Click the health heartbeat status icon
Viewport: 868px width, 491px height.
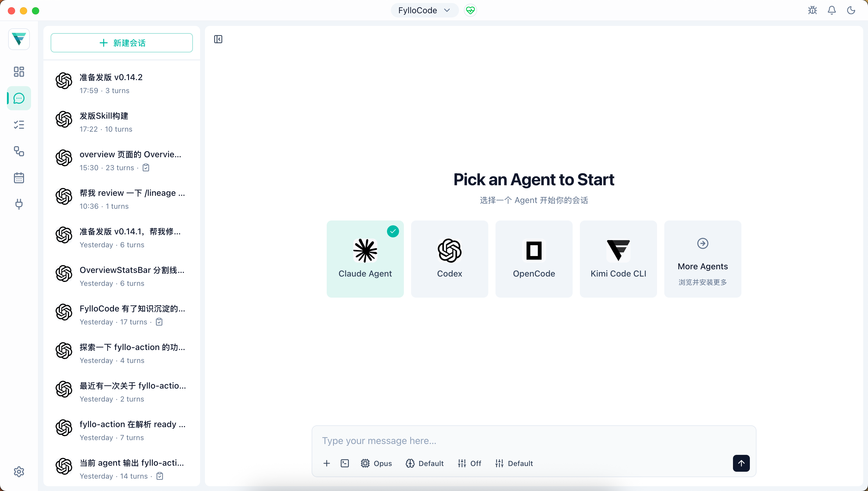(x=470, y=11)
